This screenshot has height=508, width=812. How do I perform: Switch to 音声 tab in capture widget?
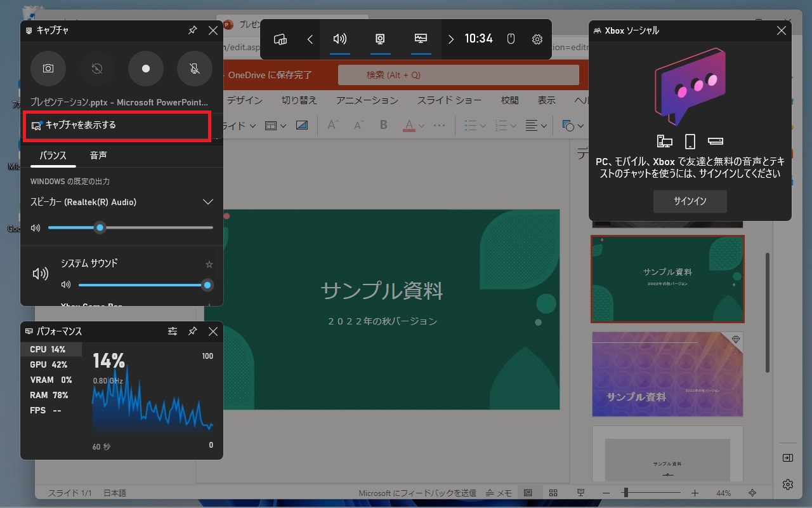coord(98,156)
